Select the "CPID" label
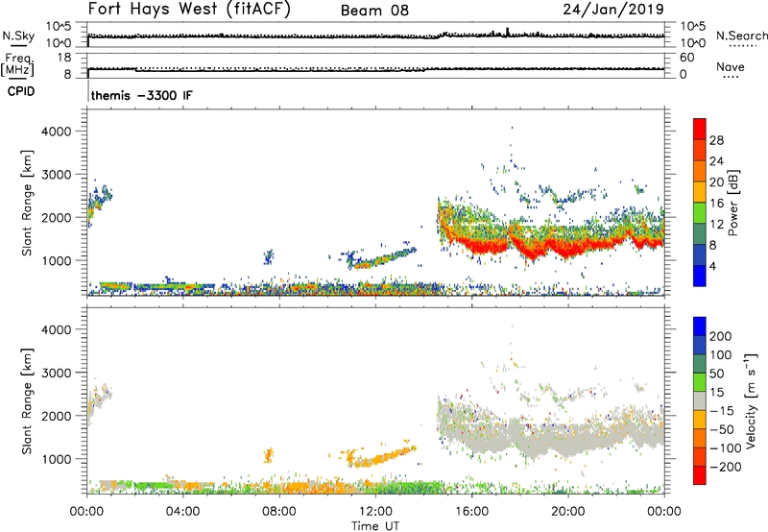 tap(21, 91)
